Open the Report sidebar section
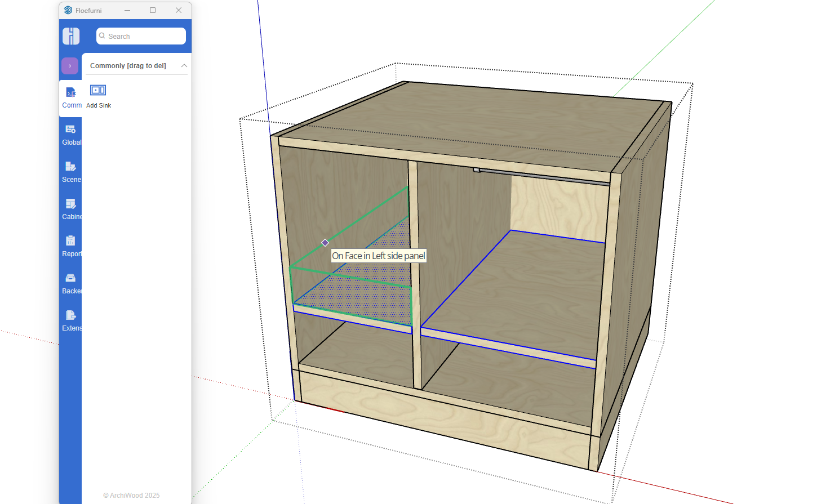This screenshot has height=504, width=817. [x=71, y=247]
